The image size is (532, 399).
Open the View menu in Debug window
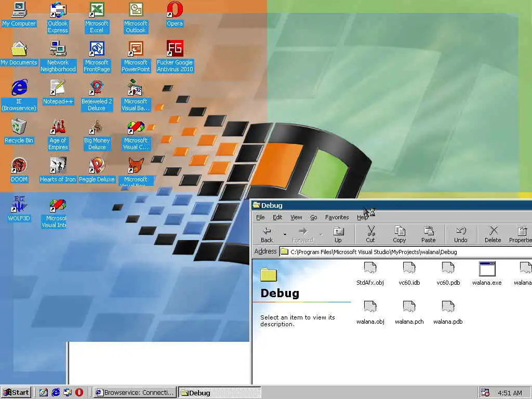click(296, 217)
